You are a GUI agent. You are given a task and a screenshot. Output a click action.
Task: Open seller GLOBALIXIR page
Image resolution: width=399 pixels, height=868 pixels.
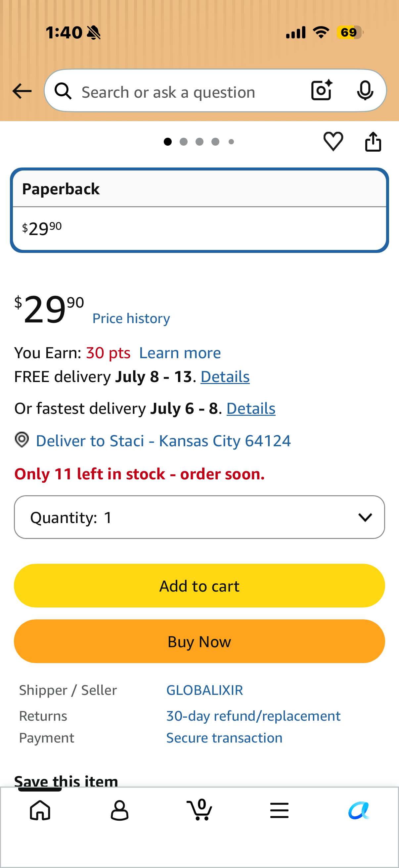point(204,690)
